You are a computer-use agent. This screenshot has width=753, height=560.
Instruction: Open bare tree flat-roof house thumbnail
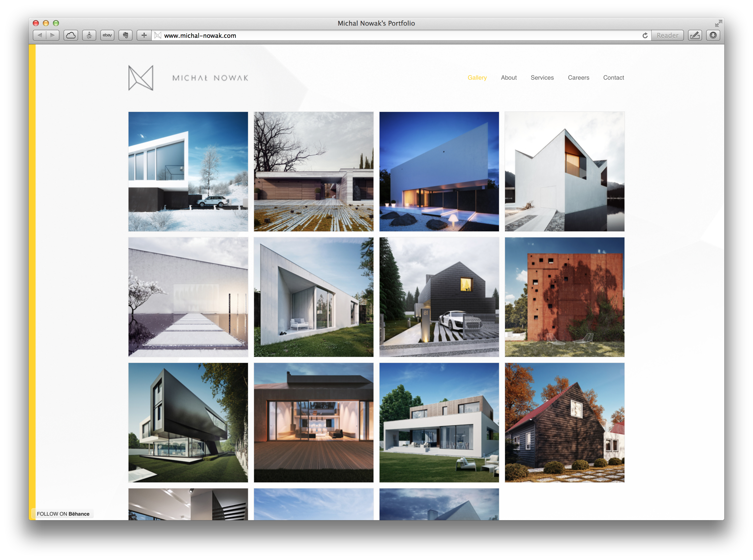[313, 172]
